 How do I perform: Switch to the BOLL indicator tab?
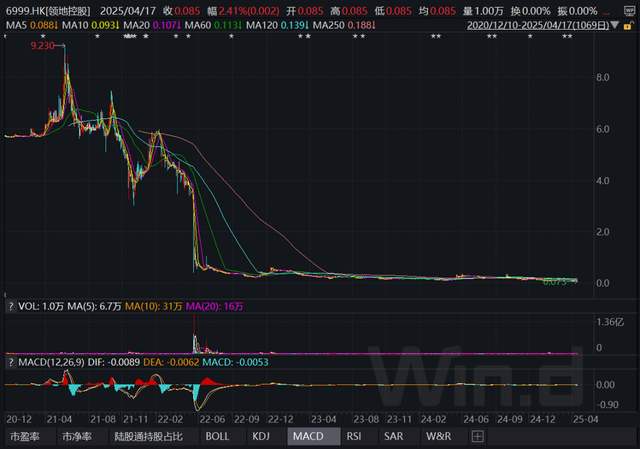pyautogui.click(x=217, y=436)
